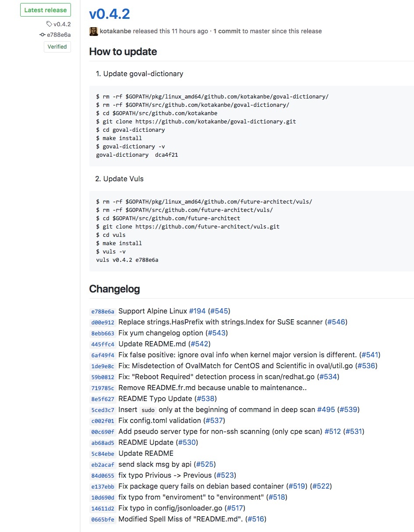Open commit hash e788e6a in changelog
Image resolution: width=414 pixels, height=532 pixels.
tap(103, 311)
